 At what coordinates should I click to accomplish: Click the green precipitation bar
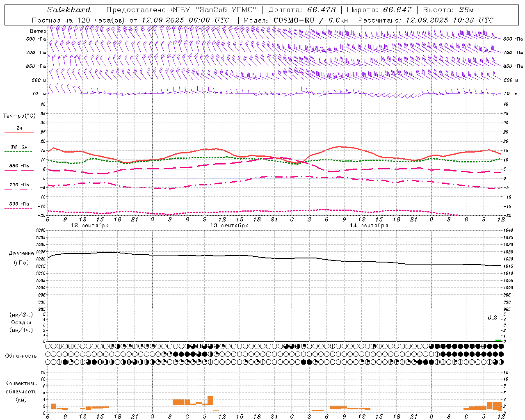[x=498, y=340]
